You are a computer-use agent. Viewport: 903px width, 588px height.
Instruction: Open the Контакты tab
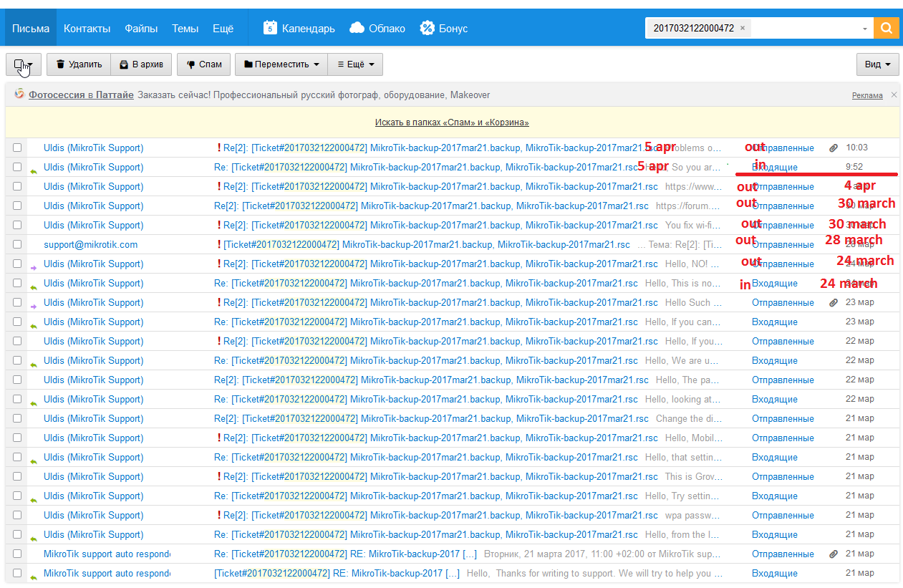[x=87, y=29]
